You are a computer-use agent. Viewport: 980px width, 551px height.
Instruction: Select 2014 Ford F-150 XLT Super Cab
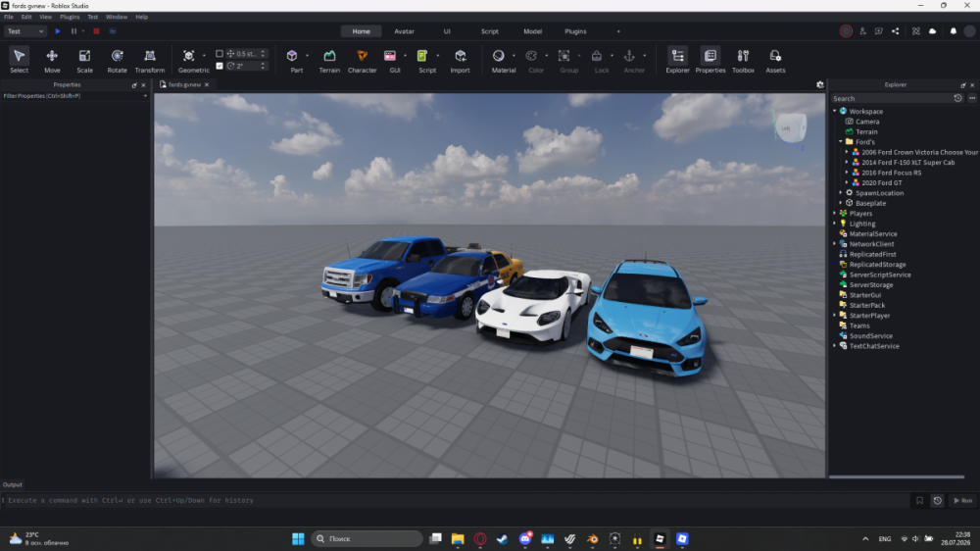click(908, 162)
